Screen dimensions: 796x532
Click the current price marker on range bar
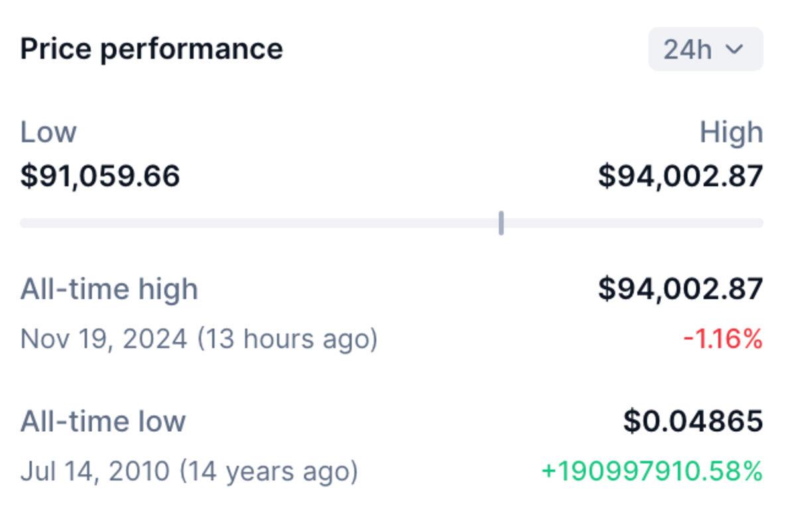(501, 223)
